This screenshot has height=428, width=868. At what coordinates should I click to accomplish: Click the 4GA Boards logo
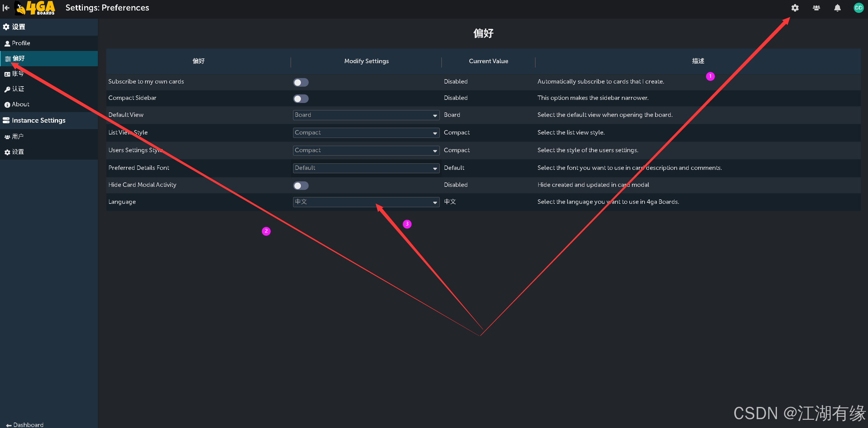tap(35, 8)
